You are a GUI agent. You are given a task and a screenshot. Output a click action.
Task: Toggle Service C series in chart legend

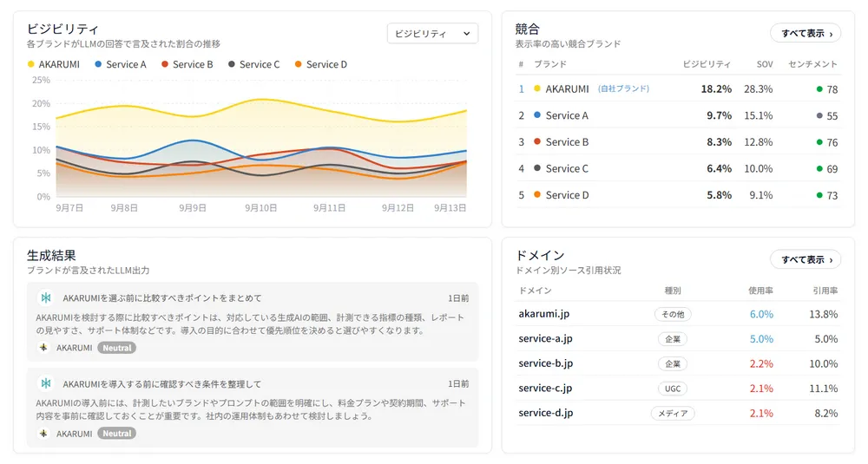pos(254,64)
